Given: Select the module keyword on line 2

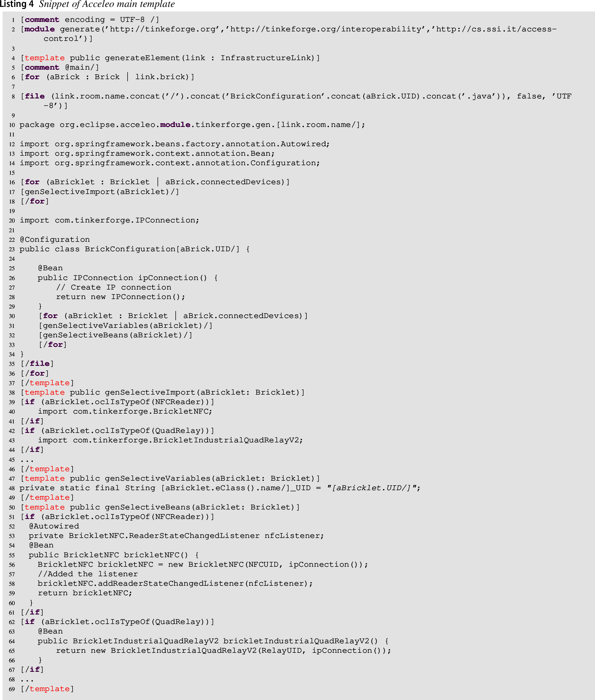Looking at the screenshot, I should coord(39,29).
